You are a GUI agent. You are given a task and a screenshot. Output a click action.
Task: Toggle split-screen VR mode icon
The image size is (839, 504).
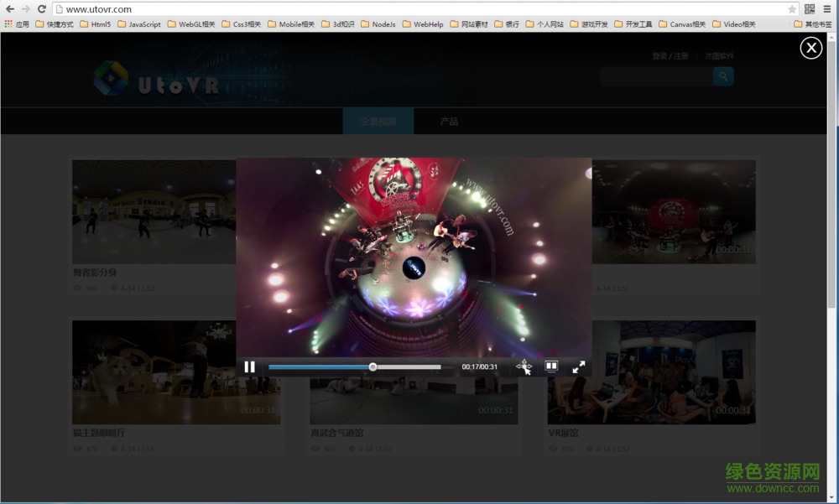tap(551, 366)
